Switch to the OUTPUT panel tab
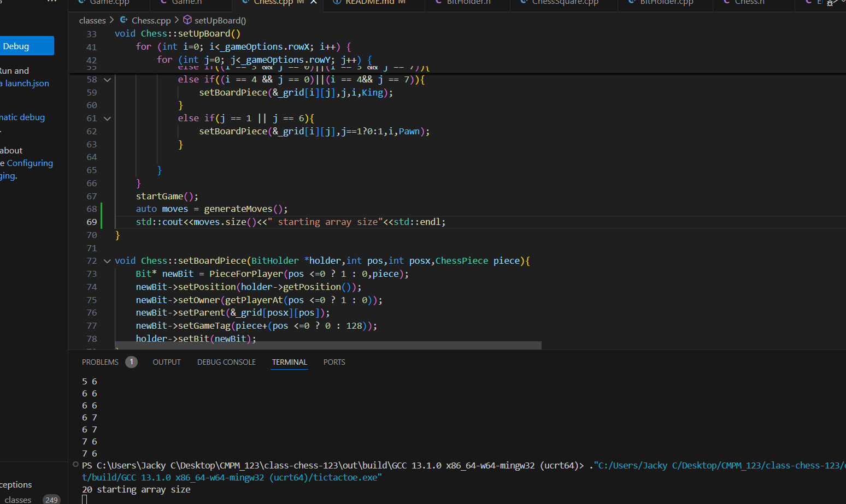Viewport: 846px width, 504px height. coord(167,362)
